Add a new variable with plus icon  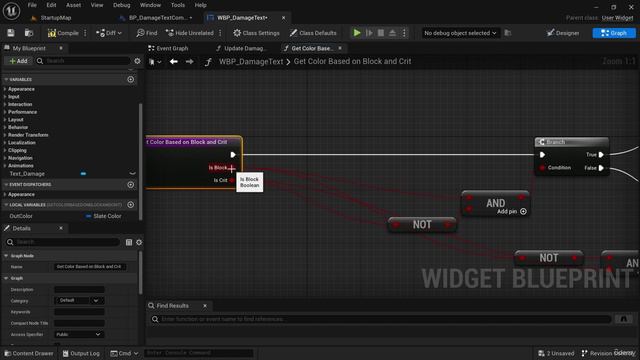pyautogui.click(x=131, y=79)
